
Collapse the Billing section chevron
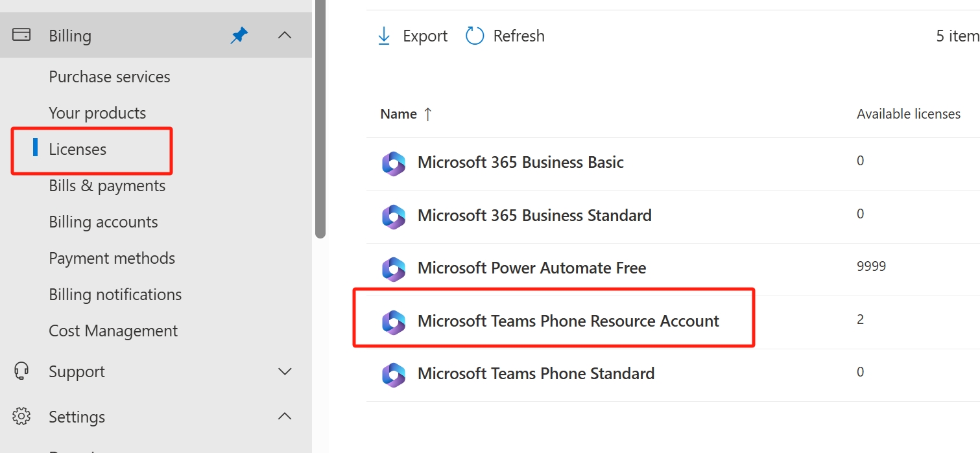284,36
